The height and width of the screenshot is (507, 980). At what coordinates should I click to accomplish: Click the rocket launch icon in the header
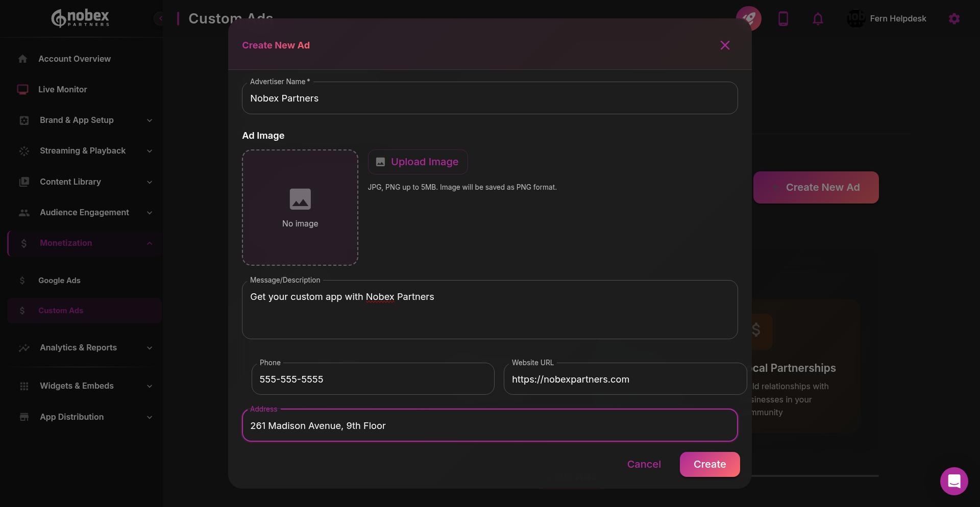pos(749,18)
